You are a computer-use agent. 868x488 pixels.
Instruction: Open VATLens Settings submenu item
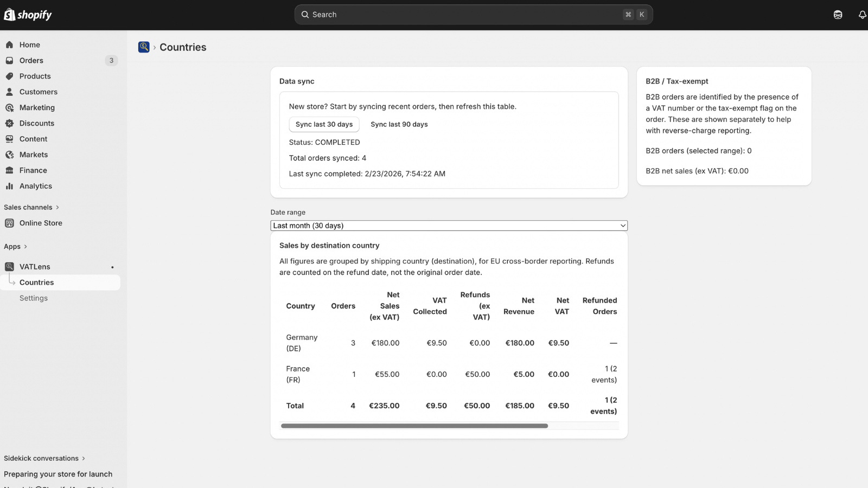click(x=34, y=298)
